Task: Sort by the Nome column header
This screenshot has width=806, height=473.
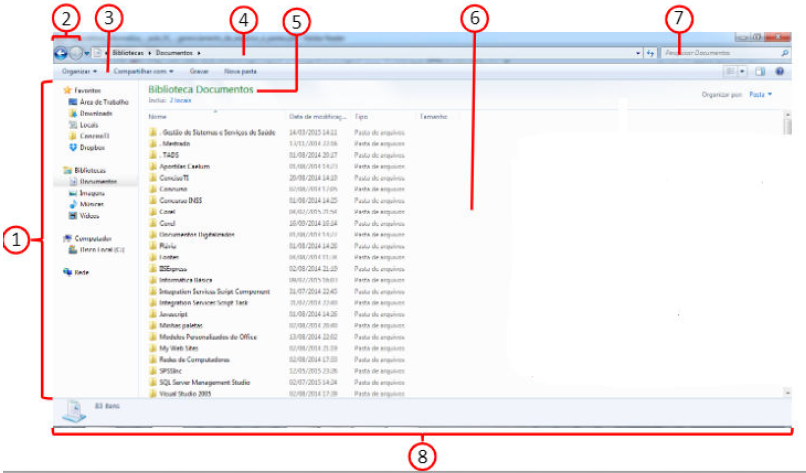Action: pyautogui.click(x=159, y=117)
